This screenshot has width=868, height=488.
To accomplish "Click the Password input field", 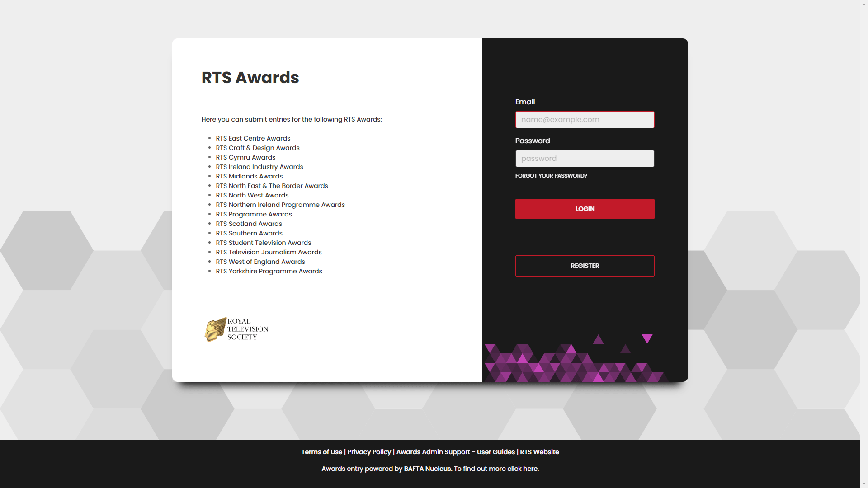I will click(585, 159).
